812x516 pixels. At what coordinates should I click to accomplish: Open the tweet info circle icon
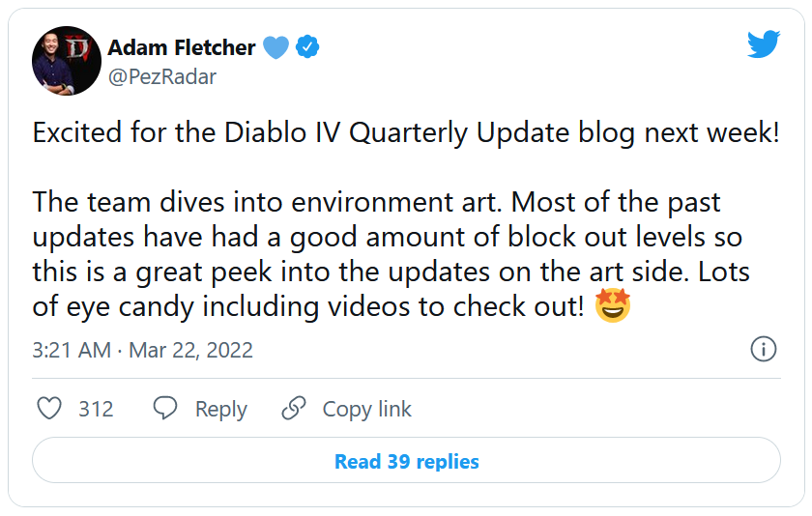coord(764,349)
